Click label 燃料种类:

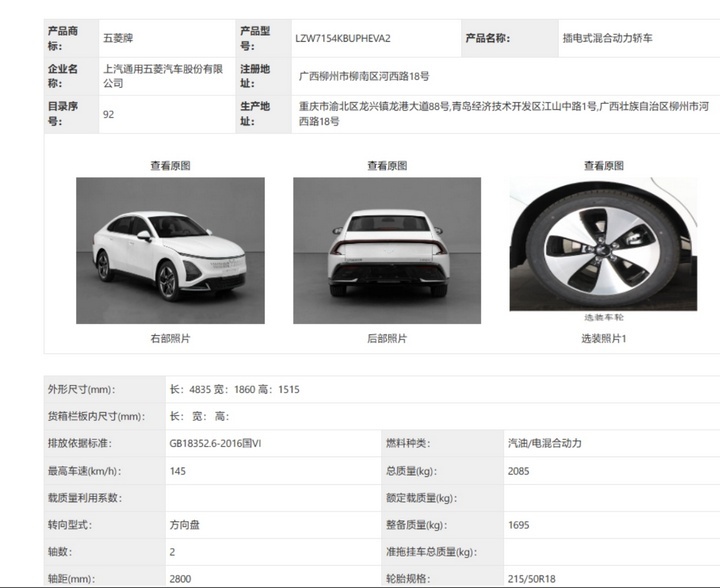coord(408,443)
